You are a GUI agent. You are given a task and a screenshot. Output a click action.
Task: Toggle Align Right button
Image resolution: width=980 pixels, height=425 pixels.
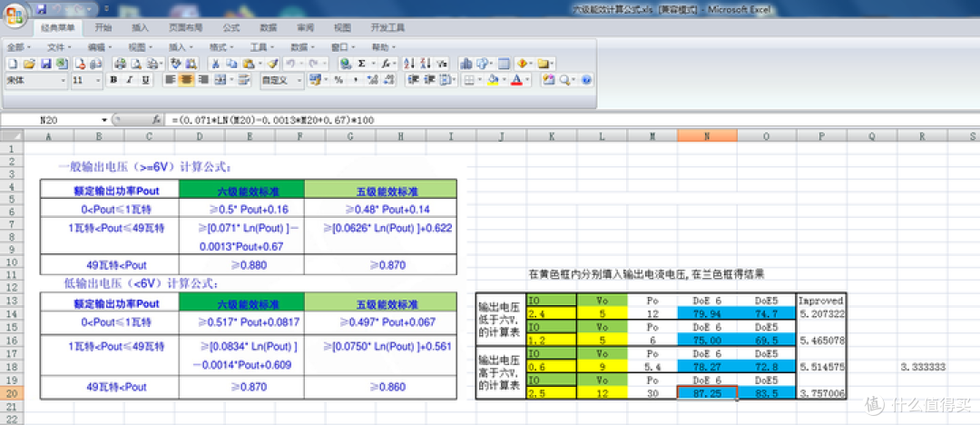point(202,80)
